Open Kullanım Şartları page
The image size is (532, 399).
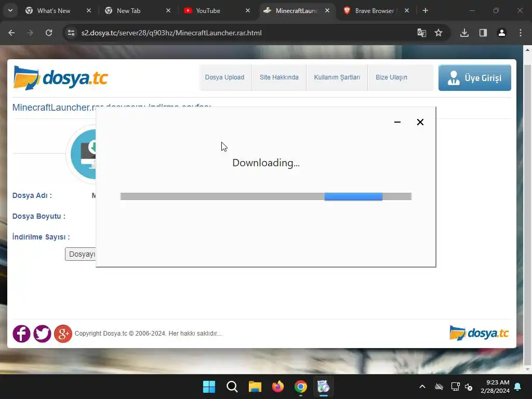pyautogui.click(x=337, y=77)
